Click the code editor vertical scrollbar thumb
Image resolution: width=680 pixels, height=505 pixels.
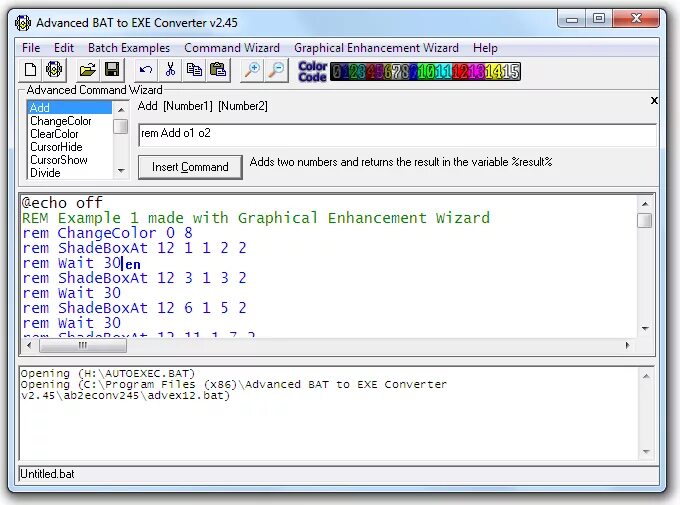point(645,220)
